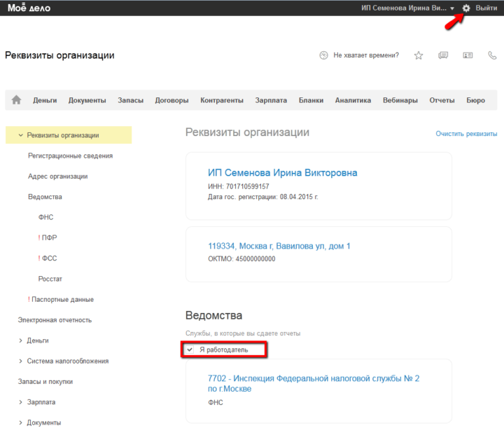The height and width of the screenshot is (428, 504).
Task: Expand the 'Документы' sidebar section
Action: [20, 422]
